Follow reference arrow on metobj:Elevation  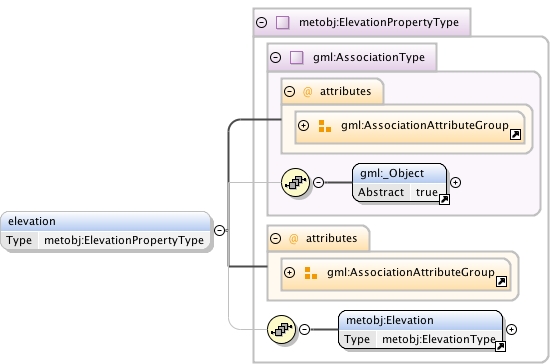coord(500,346)
